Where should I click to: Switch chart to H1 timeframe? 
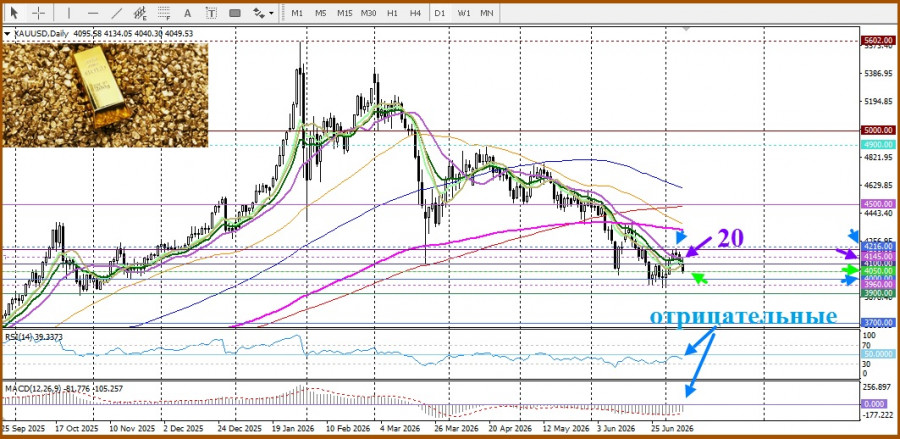[393, 13]
